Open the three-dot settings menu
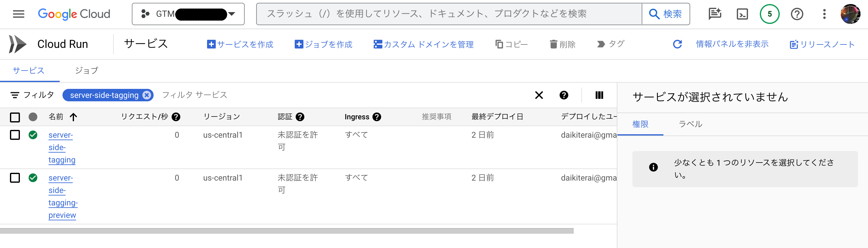The image size is (868, 248). coord(824,14)
